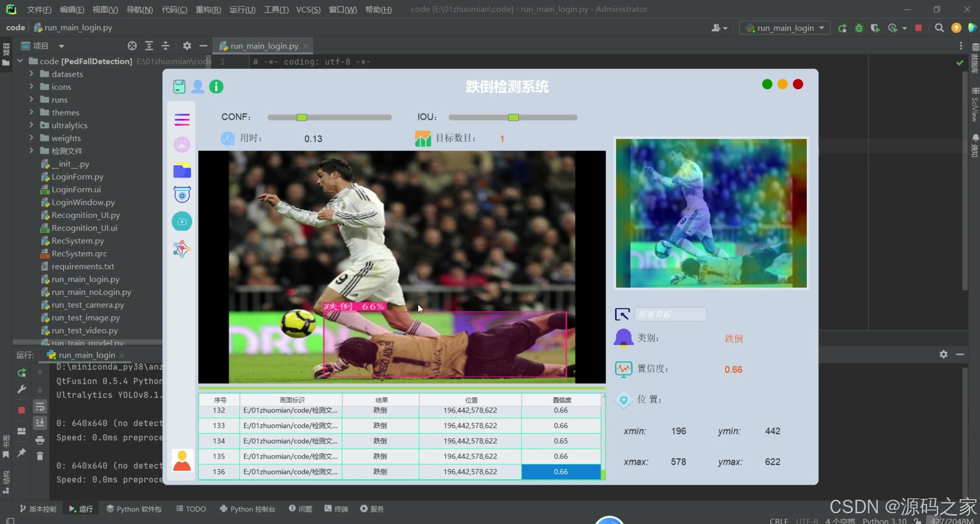980x524 pixels.
Task: Open the 工具(T) menu
Action: (x=276, y=9)
